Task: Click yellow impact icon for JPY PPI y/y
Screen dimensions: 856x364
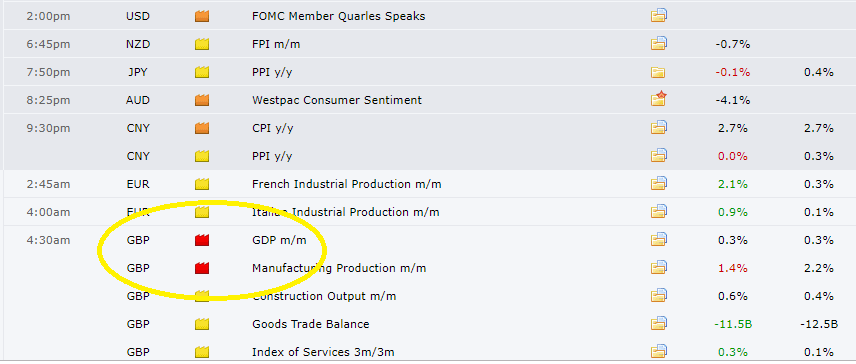Action: point(202,72)
